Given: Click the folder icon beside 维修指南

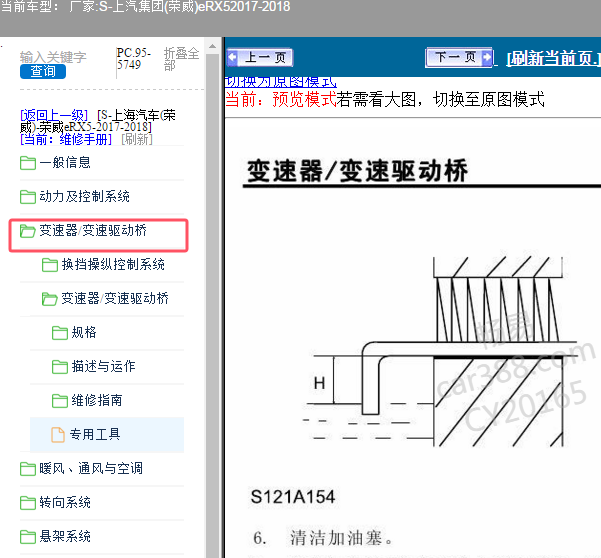Looking at the screenshot, I should pos(60,401).
